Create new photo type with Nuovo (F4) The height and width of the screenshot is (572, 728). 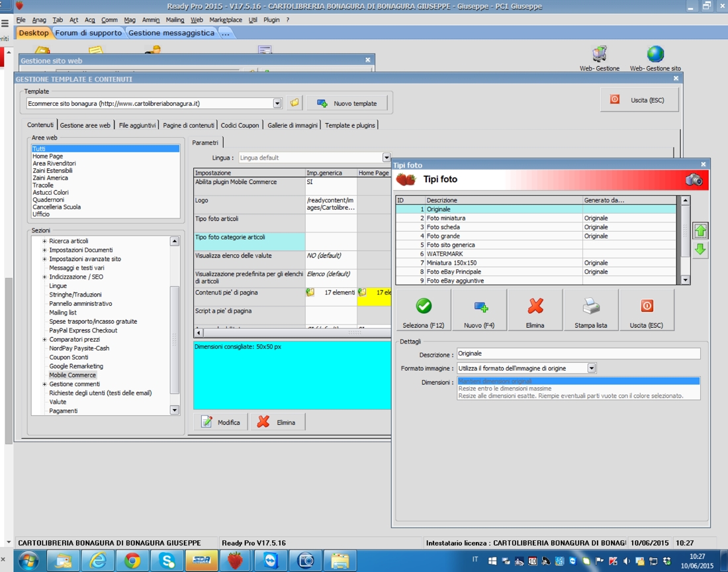point(479,310)
